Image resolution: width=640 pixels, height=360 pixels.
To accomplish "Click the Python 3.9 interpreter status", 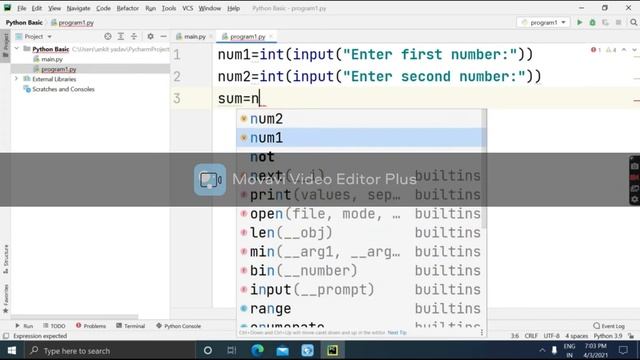I will 608,336.
